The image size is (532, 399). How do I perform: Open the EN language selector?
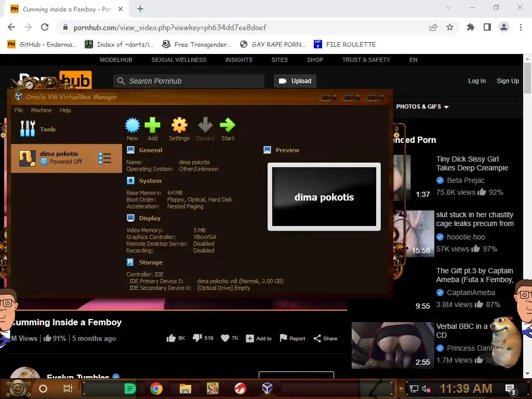tap(413, 60)
